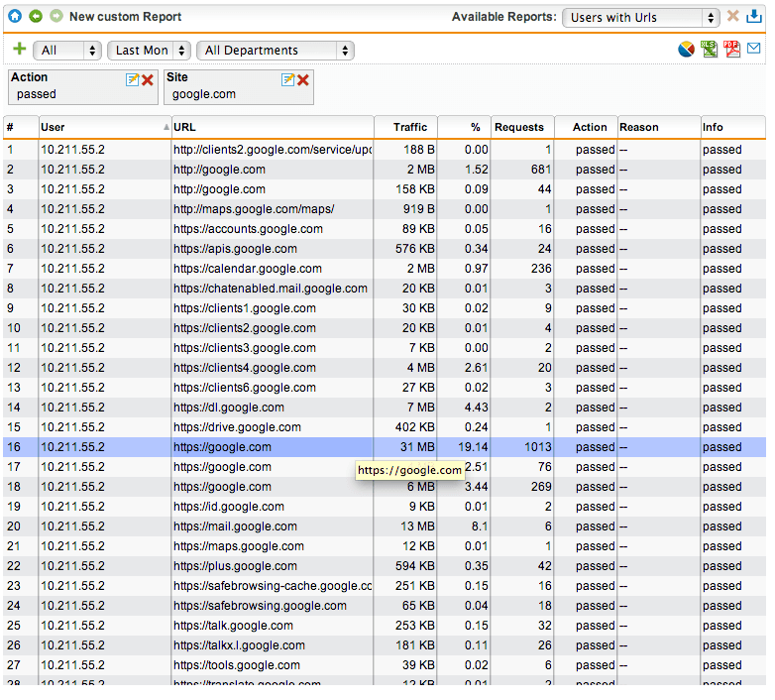Image resolution: width=775 pixels, height=700 pixels.
Task: Sort by the Info column header
Action: click(x=733, y=127)
